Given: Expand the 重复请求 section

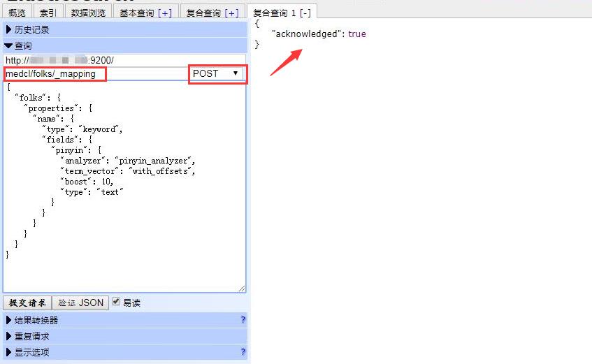Looking at the screenshot, I should pyautogui.click(x=125, y=336).
